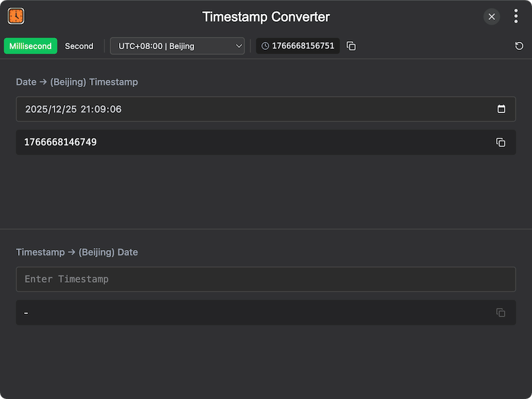Click the converted timestamp 1766668146749 output

click(x=61, y=142)
